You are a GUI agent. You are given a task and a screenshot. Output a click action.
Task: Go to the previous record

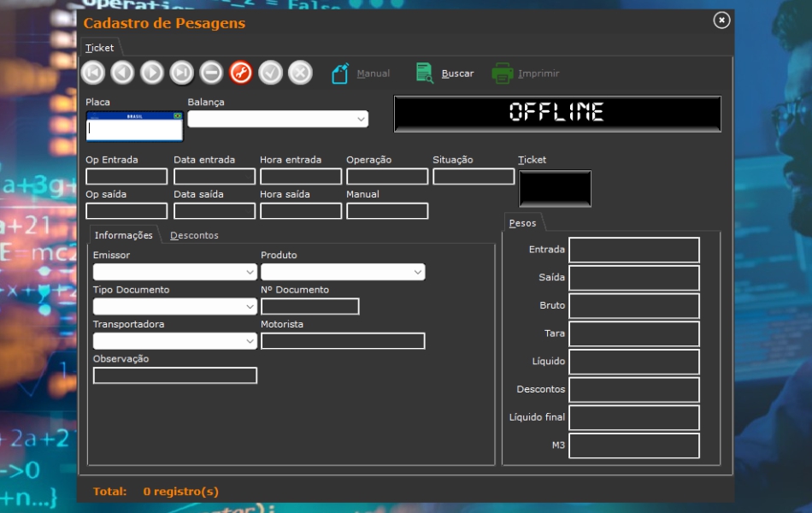click(x=122, y=74)
